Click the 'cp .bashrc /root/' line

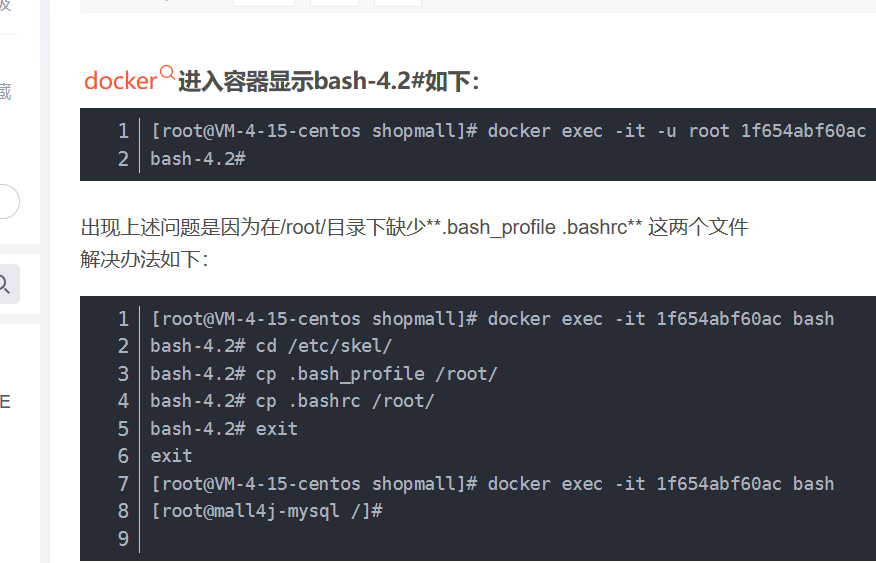pos(292,401)
